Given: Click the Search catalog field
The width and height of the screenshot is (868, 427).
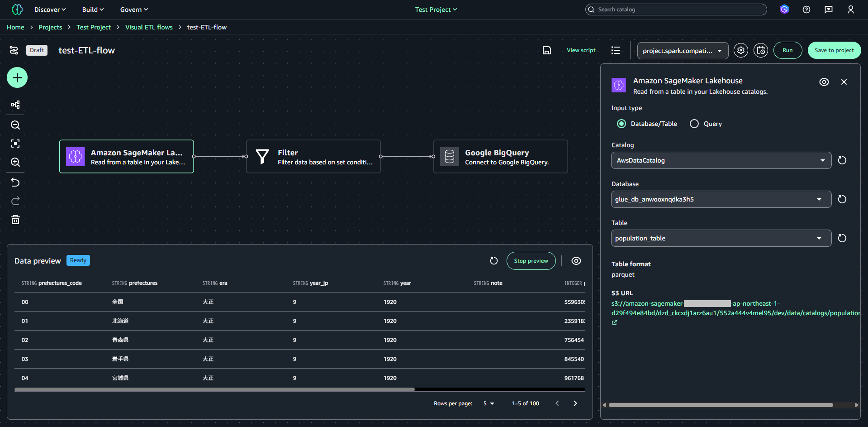Looking at the screenshot, I should pyautogui.click(x=676, y=10).
